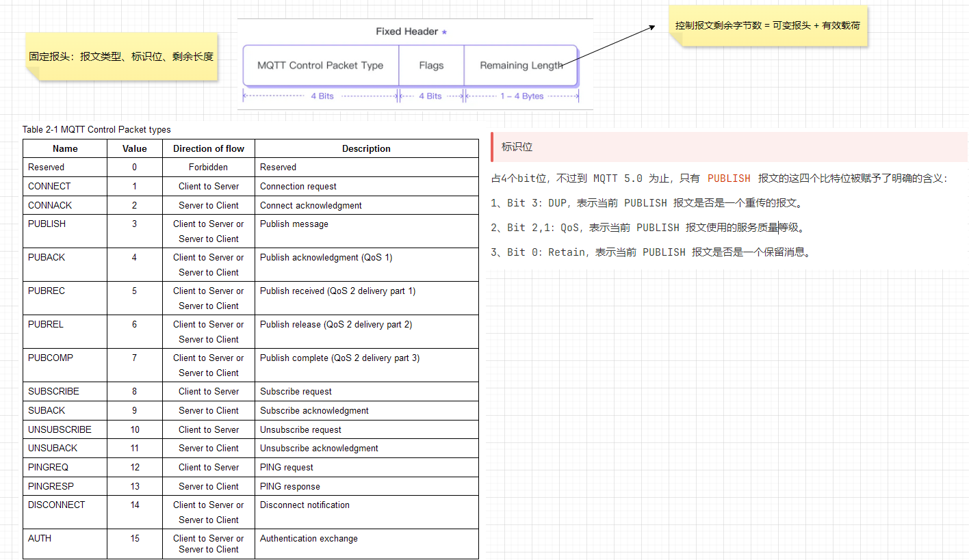Click the DISCONNECT name cell
This screenshot has width=969, height=560.
(x=65, y=512)
